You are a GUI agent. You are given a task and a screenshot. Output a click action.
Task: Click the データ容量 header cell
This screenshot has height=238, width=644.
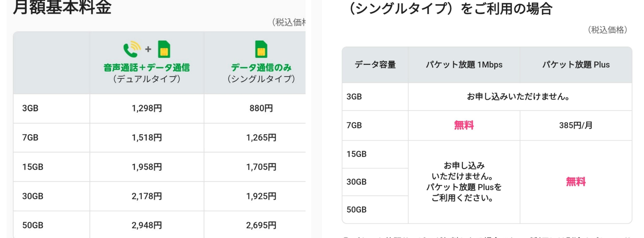[x=375, y=65]
